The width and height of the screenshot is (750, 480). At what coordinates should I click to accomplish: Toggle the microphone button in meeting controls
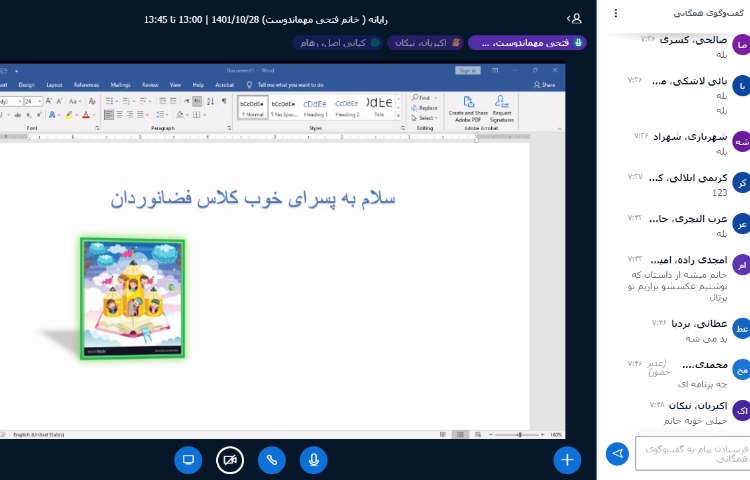tap(314, 460)
